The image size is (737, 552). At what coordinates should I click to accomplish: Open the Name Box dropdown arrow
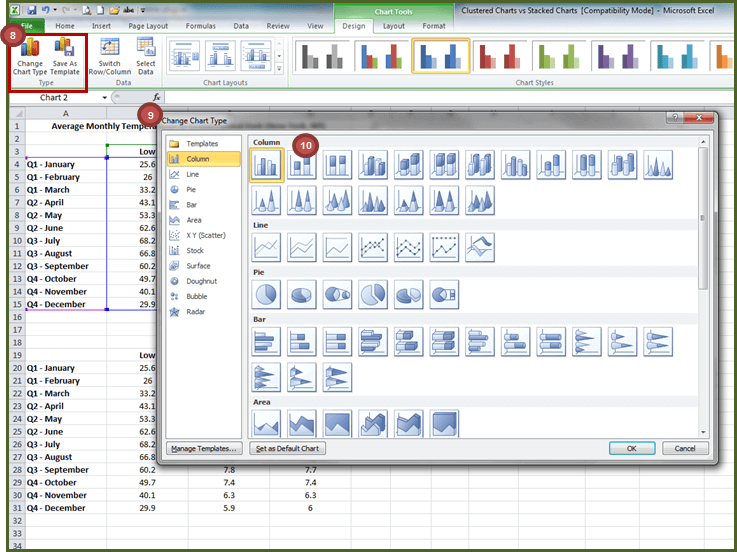105,98
